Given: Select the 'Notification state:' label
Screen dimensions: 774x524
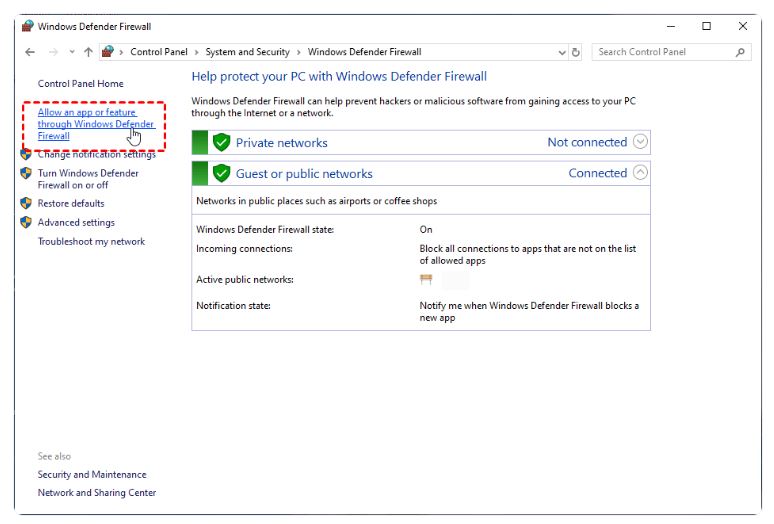Looking at the screenshot, I should pyautogui.click(x=233, y=305).
